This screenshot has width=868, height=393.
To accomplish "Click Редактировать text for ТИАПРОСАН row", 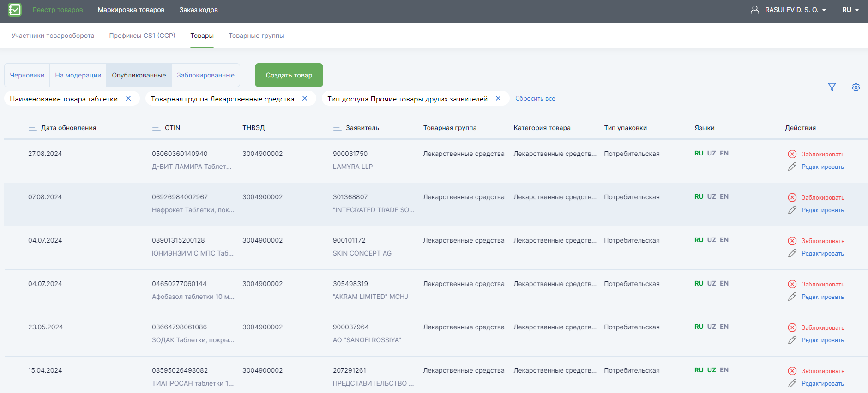I will pyautogui.click(x=823, y=383).
